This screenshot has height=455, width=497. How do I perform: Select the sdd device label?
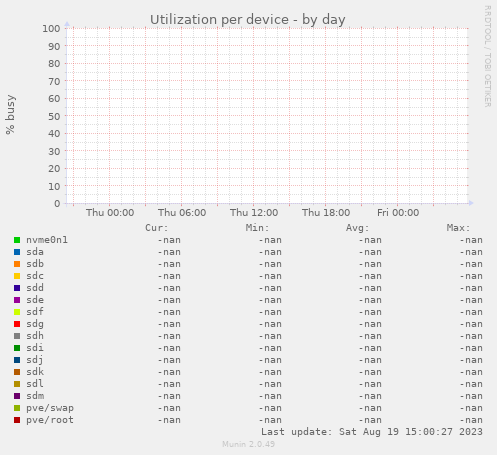(35, 288)
